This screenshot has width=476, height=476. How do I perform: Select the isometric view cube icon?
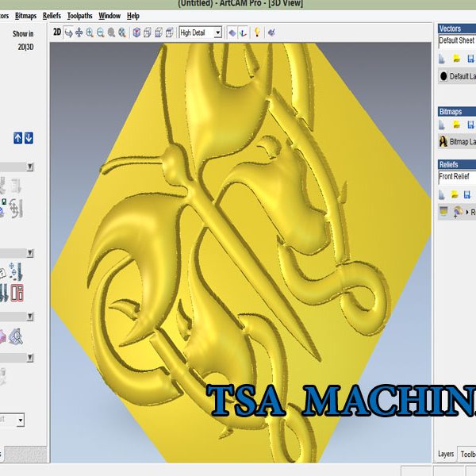136,33
